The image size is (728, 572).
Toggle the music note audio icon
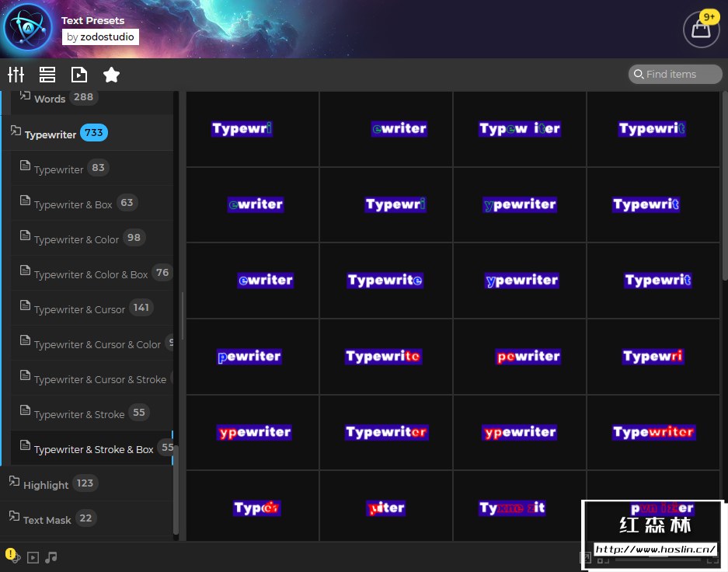51,556
